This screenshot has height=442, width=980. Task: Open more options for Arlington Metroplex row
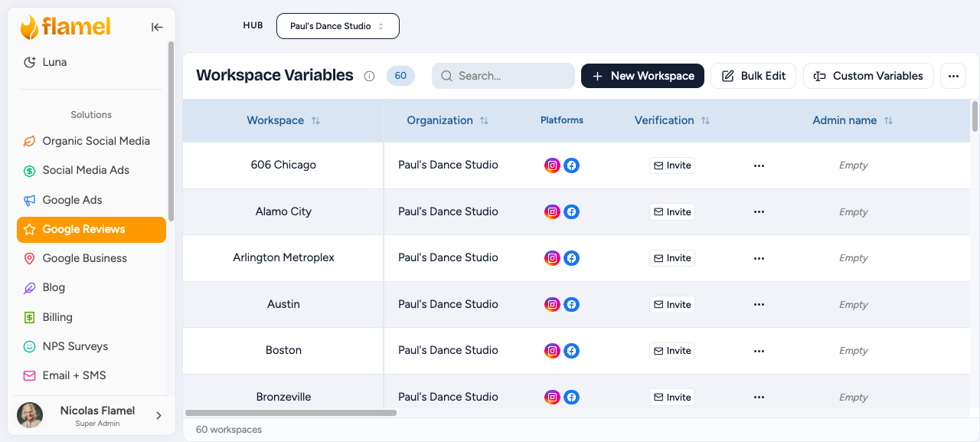(x=759, y=258)
